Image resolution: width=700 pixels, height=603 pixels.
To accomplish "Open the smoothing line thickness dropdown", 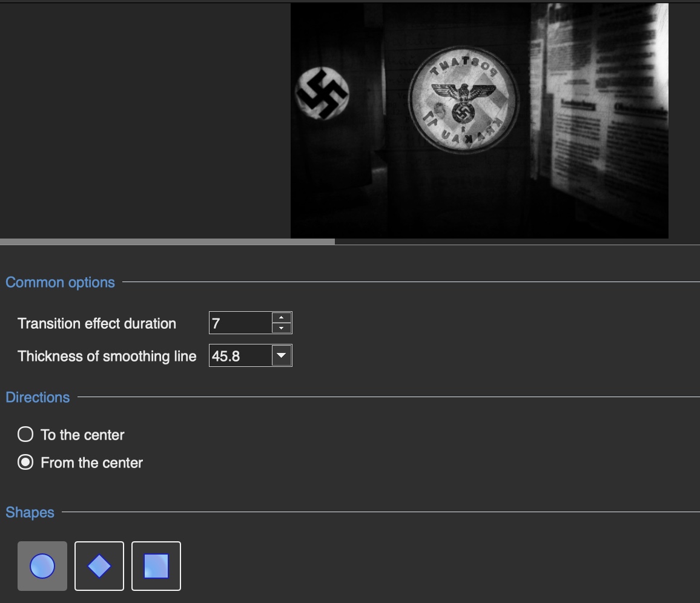I will [x=281, y=356].
